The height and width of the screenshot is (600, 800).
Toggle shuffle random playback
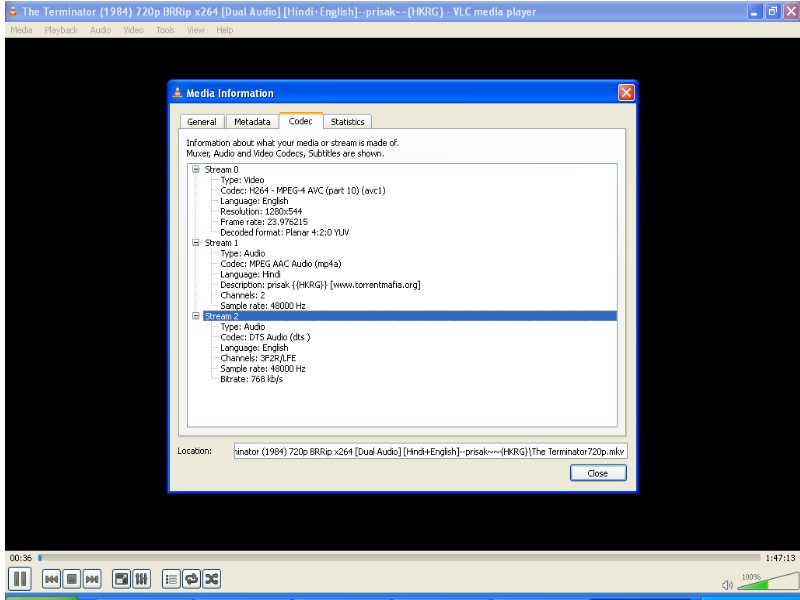pyautogui.click(x=211, y=579)
